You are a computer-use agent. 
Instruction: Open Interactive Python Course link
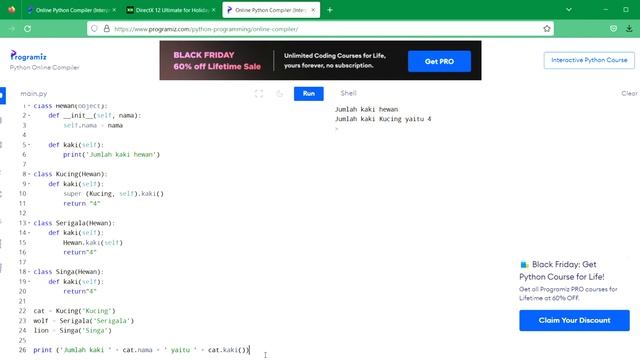589,60
